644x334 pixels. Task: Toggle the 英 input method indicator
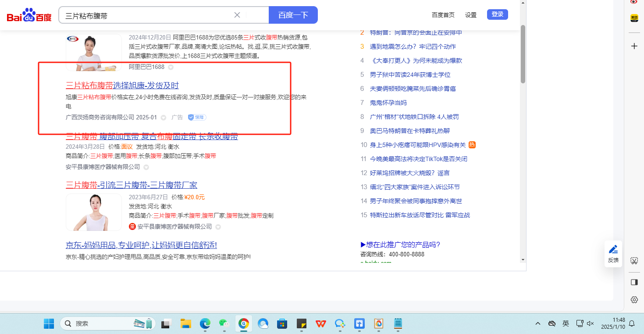566,323
